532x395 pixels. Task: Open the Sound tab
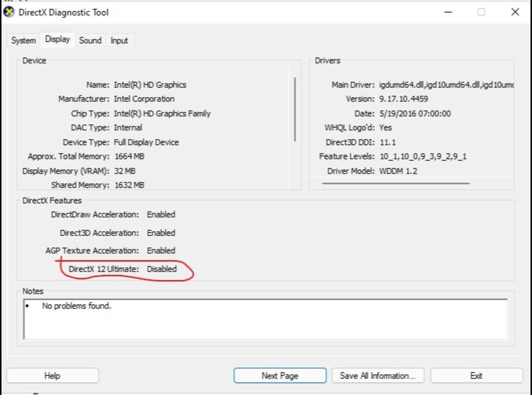(x=90, y=41)
